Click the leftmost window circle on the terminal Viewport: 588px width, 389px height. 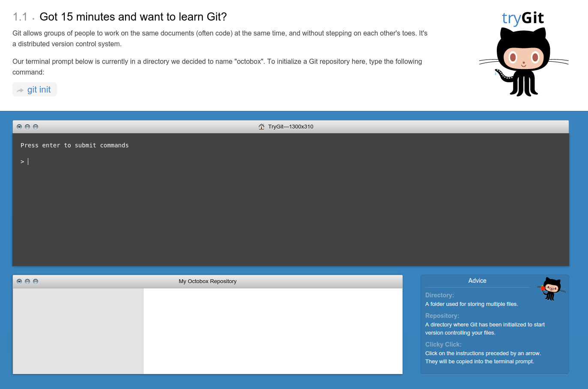19,127
